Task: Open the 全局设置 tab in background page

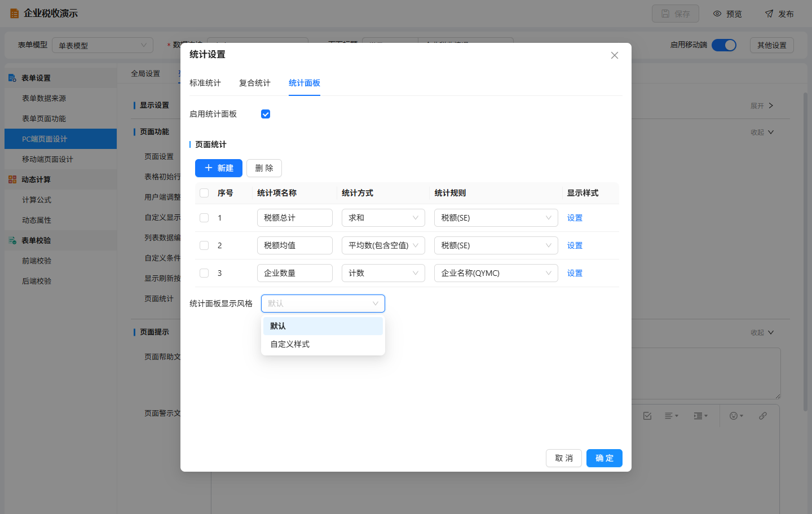Action: click(145, 73)
